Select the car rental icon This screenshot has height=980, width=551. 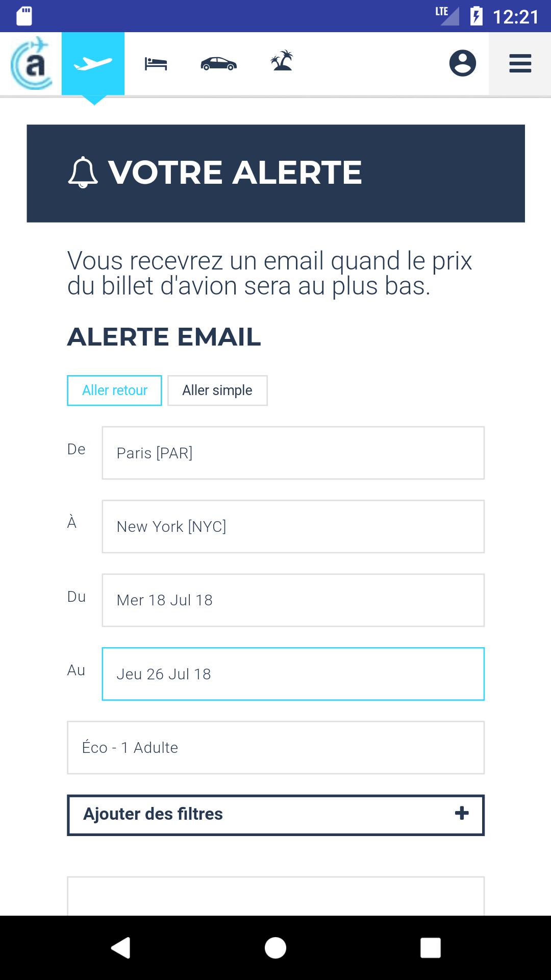(218, 64)
